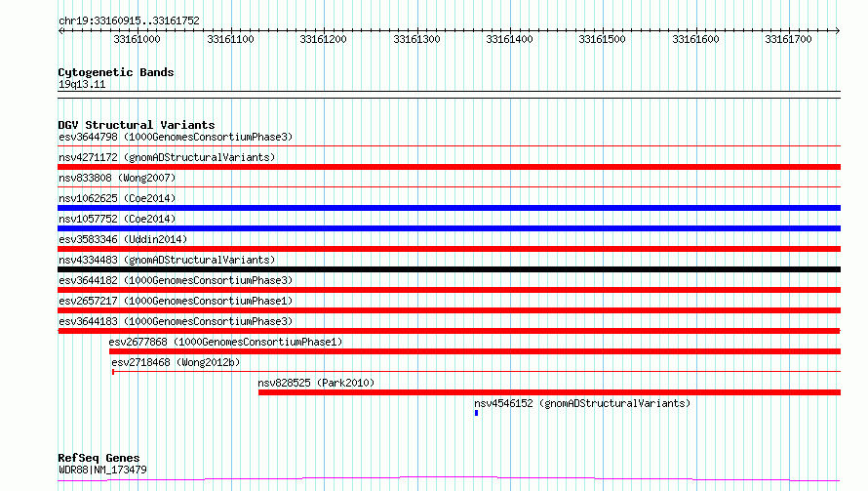
Task: Click ruler position label 33161400
Action: pos(509,39)
